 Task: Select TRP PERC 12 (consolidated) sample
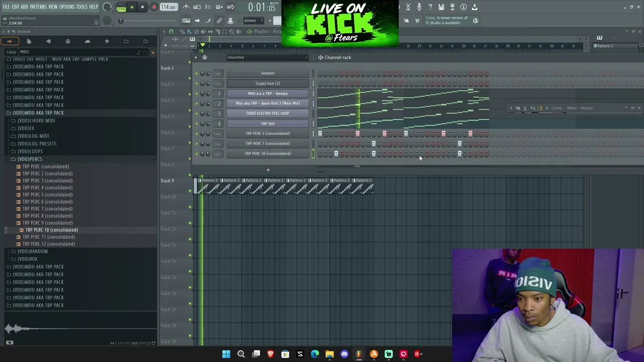[x=48, y=244]
